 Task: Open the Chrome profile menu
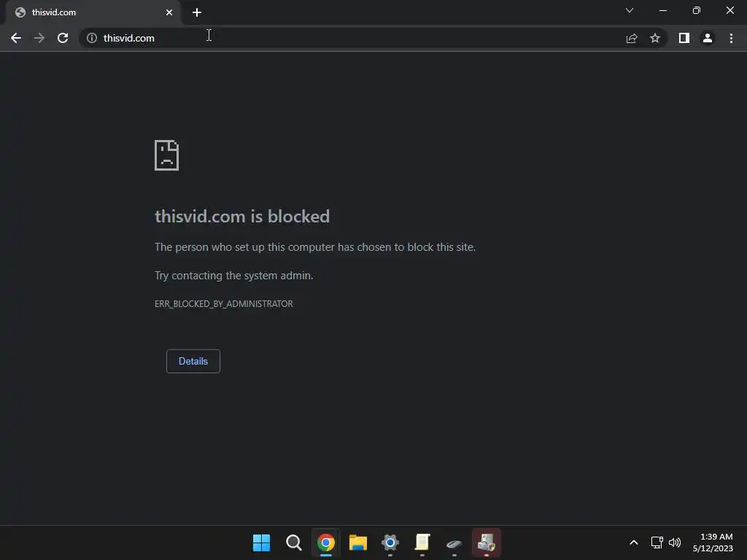click(x=708, y=38)
